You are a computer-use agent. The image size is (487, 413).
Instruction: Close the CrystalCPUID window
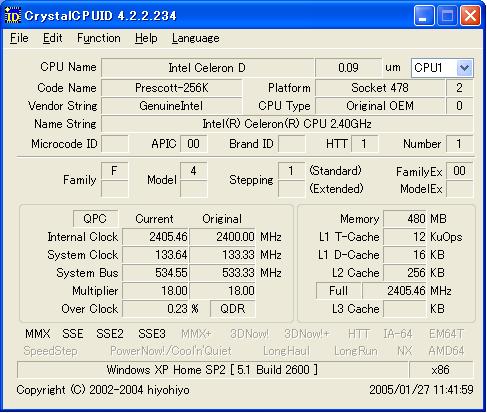click(470, 16)
